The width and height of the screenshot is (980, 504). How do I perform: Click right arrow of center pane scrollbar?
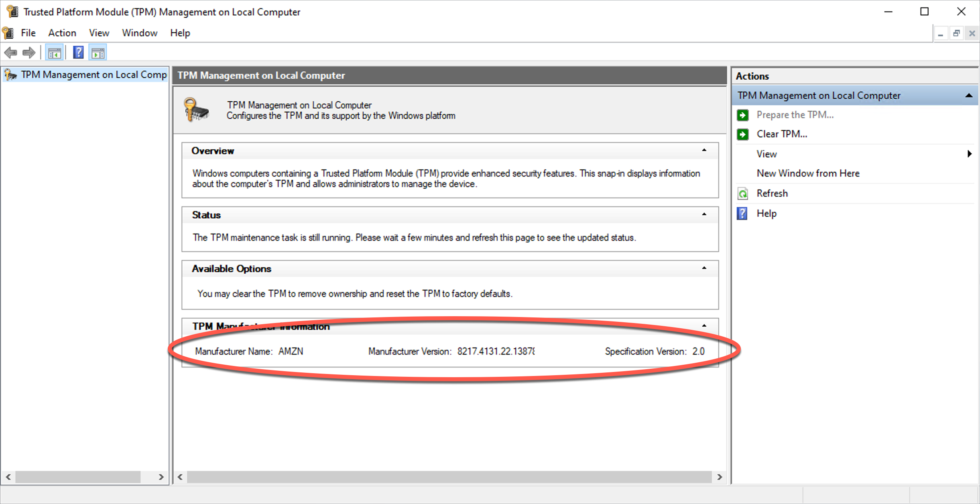tap(720, 477)
